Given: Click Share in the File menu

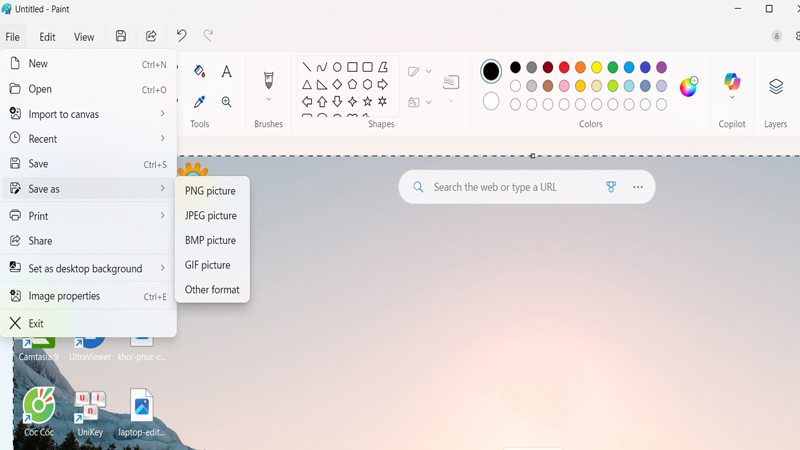Looking at the screenshot, I should coord(88,241).
